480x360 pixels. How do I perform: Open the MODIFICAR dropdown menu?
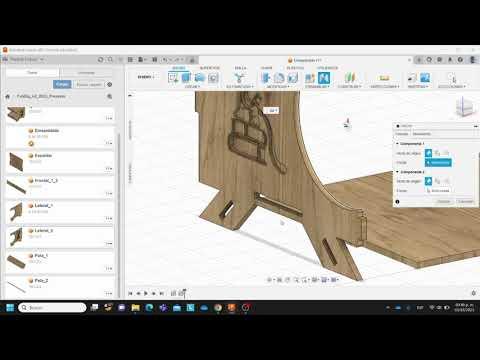278,87
